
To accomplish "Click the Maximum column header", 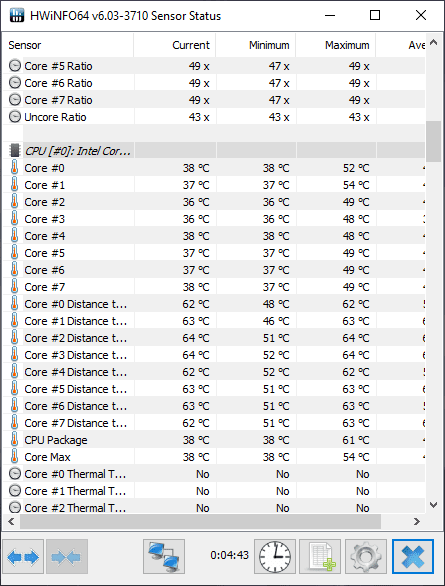I will point(336,45).
